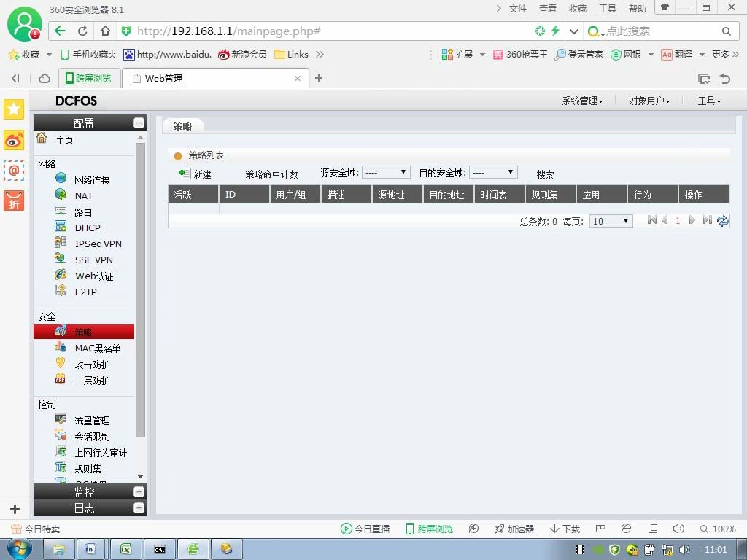Image resolution: width=747 pixels, height=560 pixels.
Task: Open 上网行为审计 page
Action: tap(101, 453)
